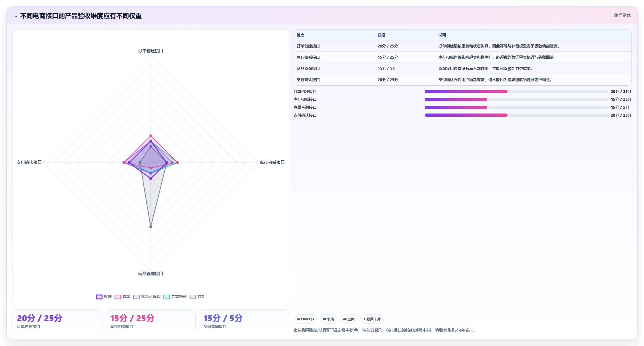Click the 订单创建接口 progress bar

(516, 91)
